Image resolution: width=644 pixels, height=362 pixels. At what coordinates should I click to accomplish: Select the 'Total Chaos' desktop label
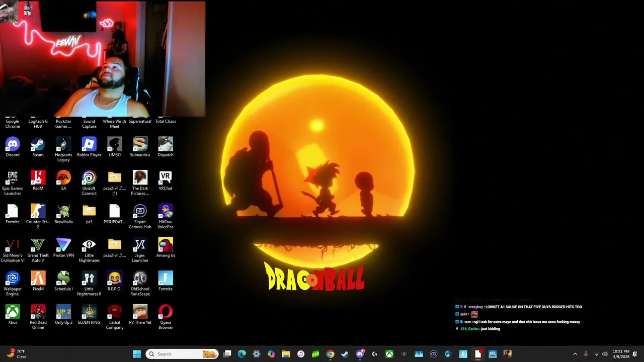click(x=166, y=121)
